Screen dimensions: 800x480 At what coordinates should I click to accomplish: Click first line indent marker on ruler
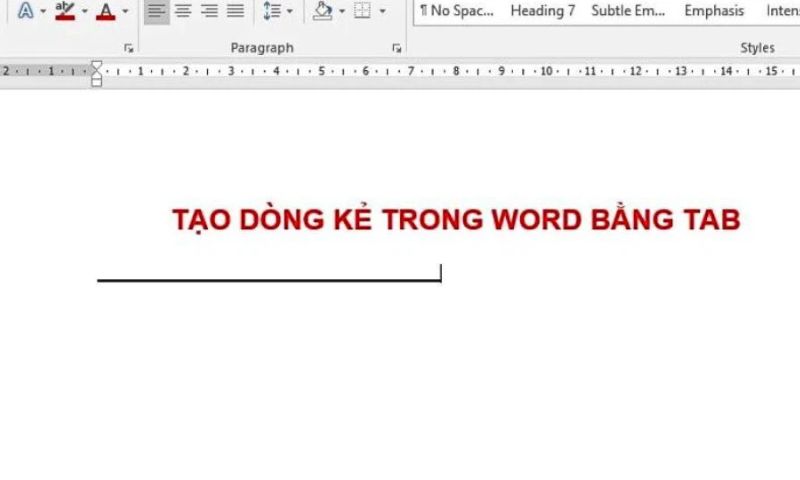point(96,66)
